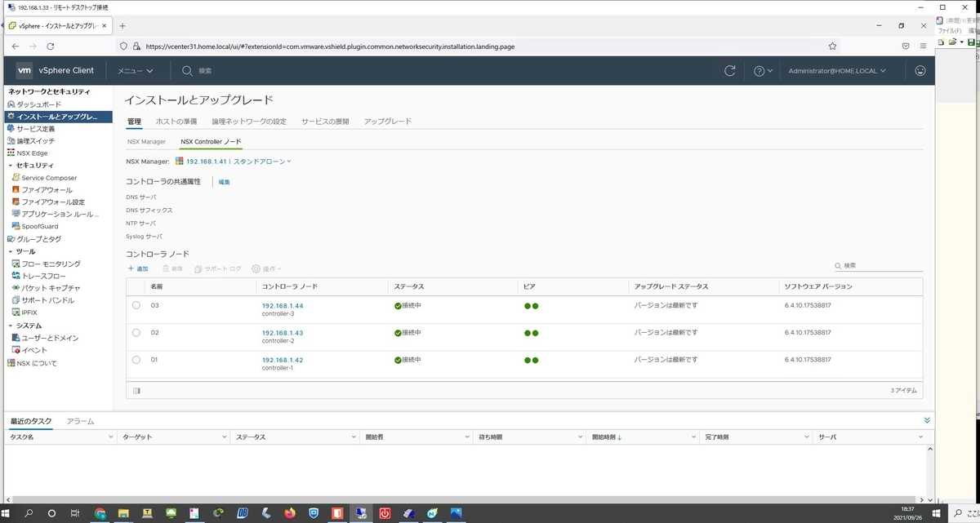Click the フロー モニタリング icon
Image resolution: width=980 pixels, height=523 pixels.
click(16, 264)
